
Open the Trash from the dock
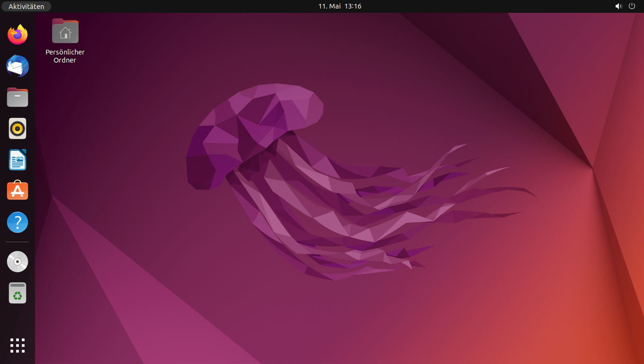coord(17,292)
